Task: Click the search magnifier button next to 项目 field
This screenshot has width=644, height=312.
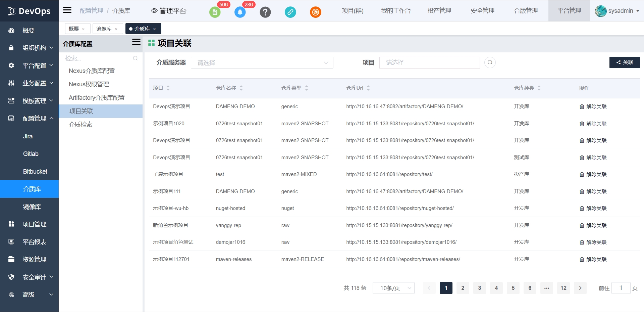Action: click(x=490, y=62)
